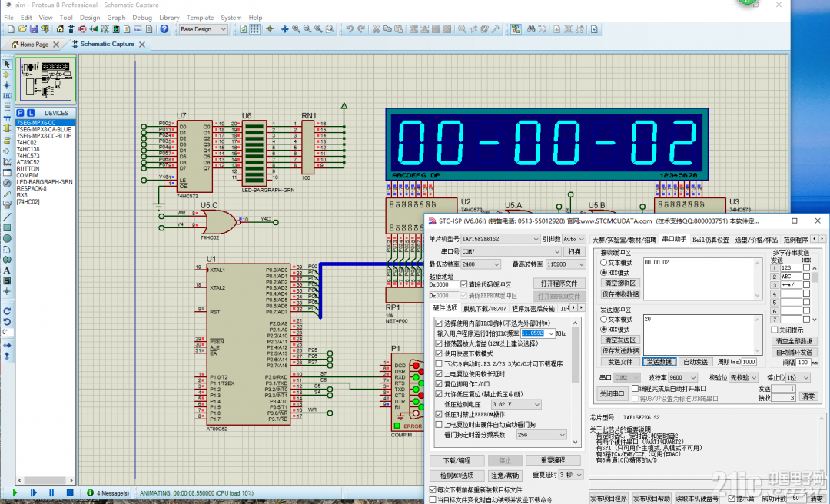Click the Home Page house icon in toolbar
Image resolution: width=830 pixels, height=504 pixels.
coord(60,29)
